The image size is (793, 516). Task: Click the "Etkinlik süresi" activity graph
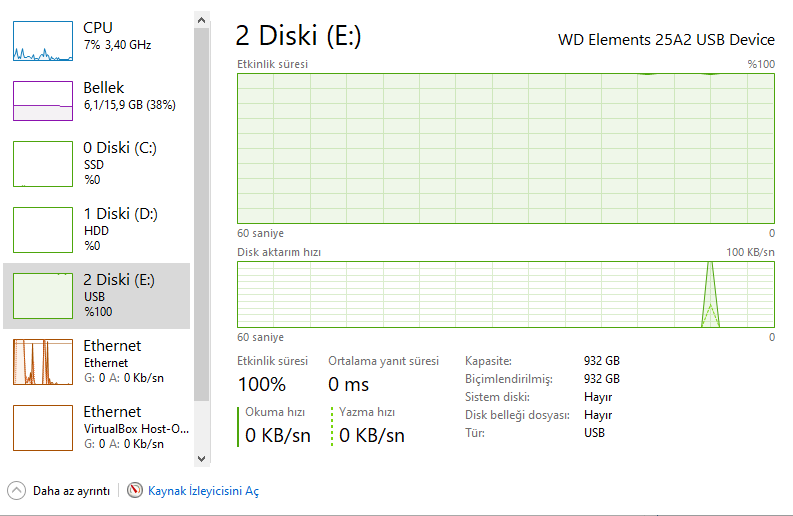click(x=506, y=148)
